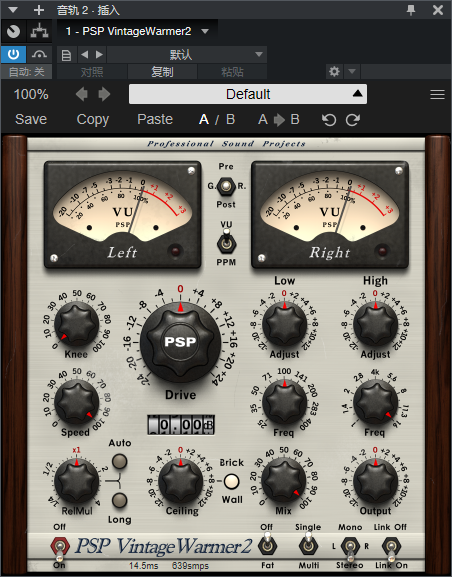
Task: Close the plugin window with X
Action: pyautogui.click(x=438, y=10)
